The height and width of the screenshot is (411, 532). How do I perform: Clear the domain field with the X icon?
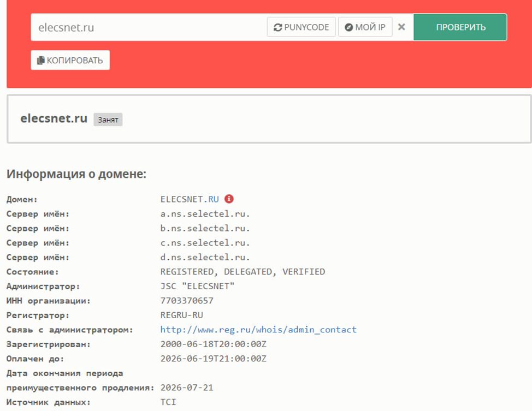point(401,27)
